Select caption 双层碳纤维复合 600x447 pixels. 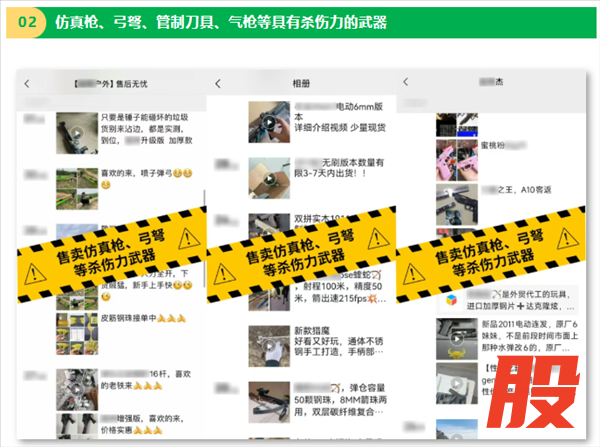pyautogui.click(x=343, y=412)
